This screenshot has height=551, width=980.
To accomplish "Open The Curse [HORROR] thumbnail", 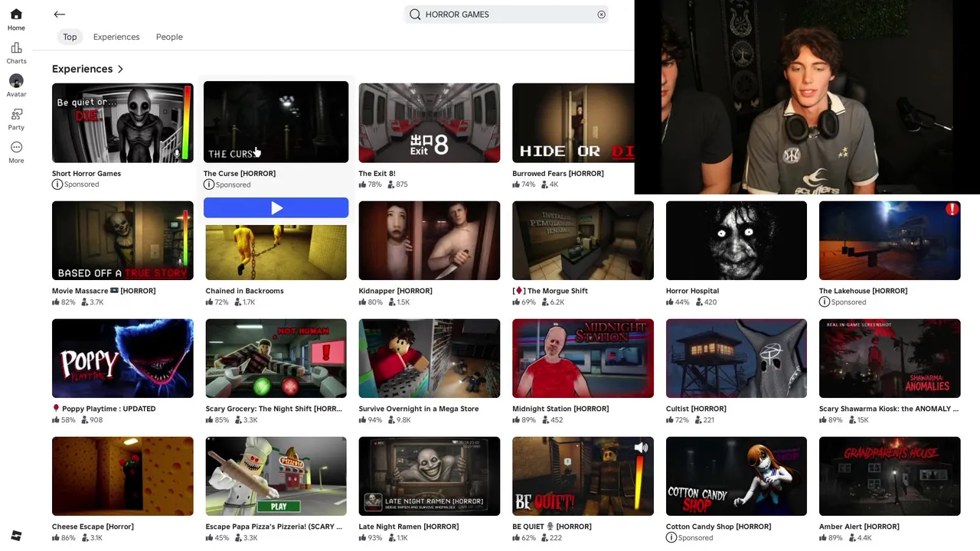I will [276, 122].
